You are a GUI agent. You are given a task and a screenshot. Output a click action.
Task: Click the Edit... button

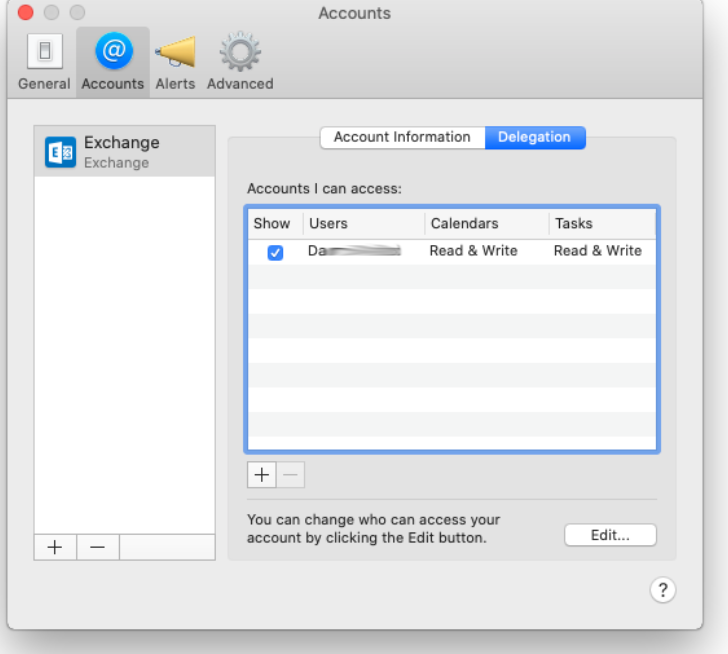pyautogui.click(x=610, y=535)
